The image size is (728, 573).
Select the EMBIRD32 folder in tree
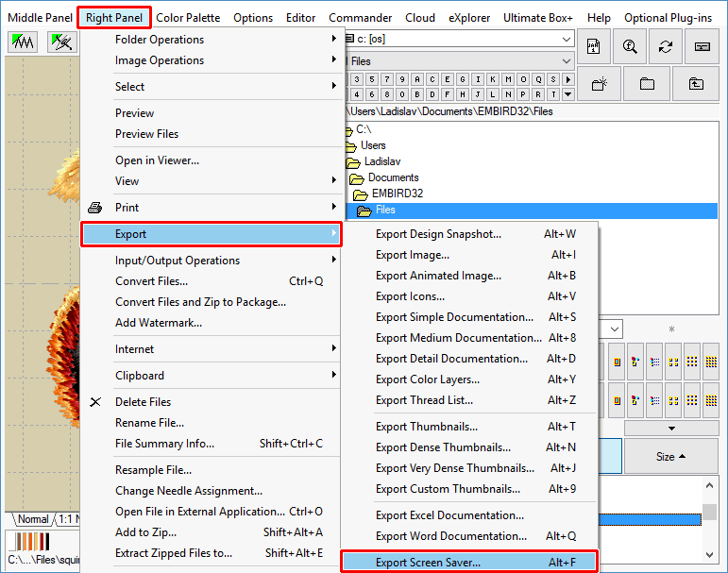tap(397, 194)
